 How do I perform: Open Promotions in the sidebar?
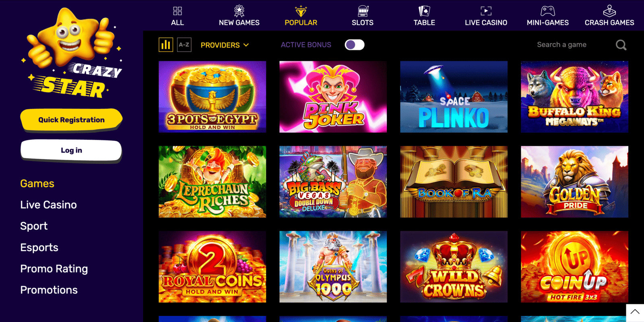(49, 290)
